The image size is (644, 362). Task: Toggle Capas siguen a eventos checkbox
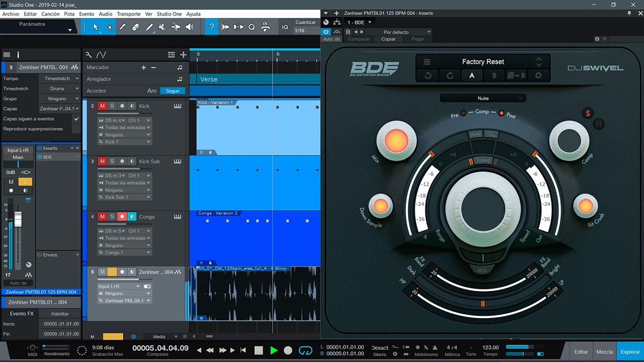tap(76, 119)
